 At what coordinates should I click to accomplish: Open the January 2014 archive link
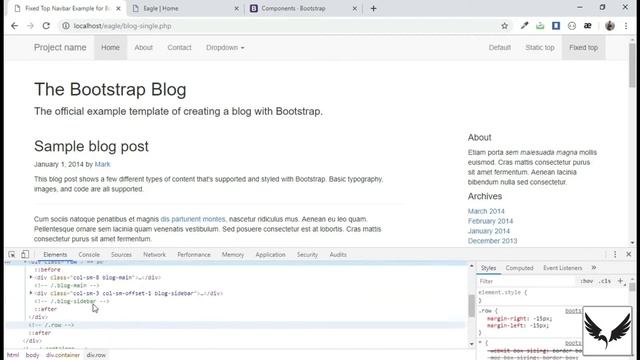pos(489,231)
